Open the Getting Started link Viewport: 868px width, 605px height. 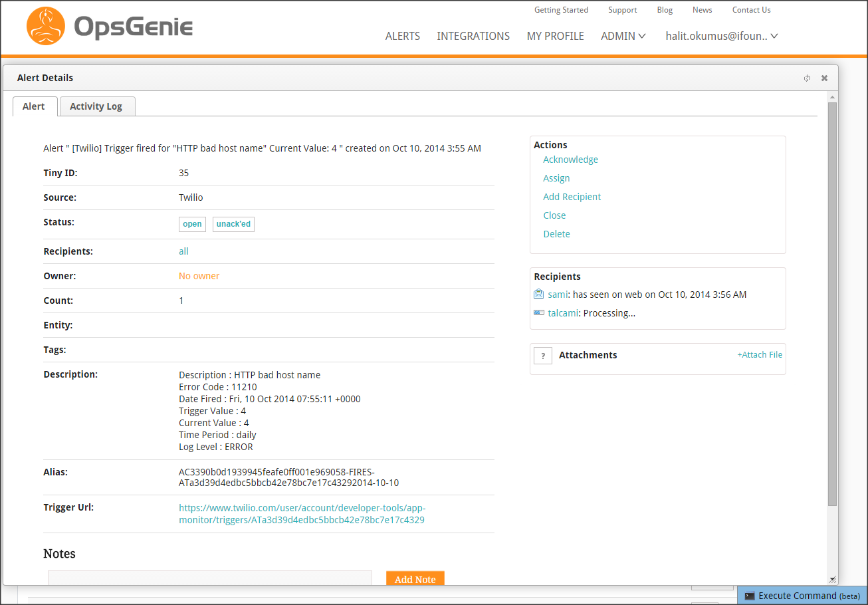[561, 10]
